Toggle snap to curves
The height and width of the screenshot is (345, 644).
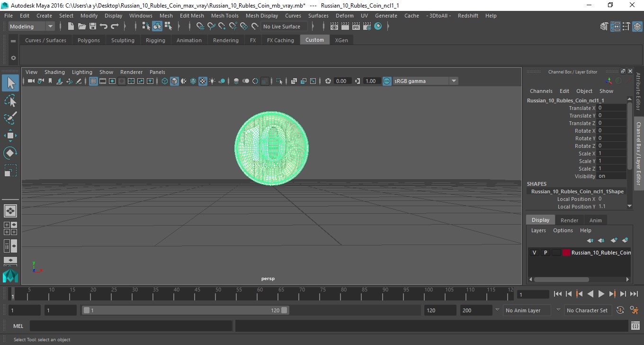click(211, 27)
